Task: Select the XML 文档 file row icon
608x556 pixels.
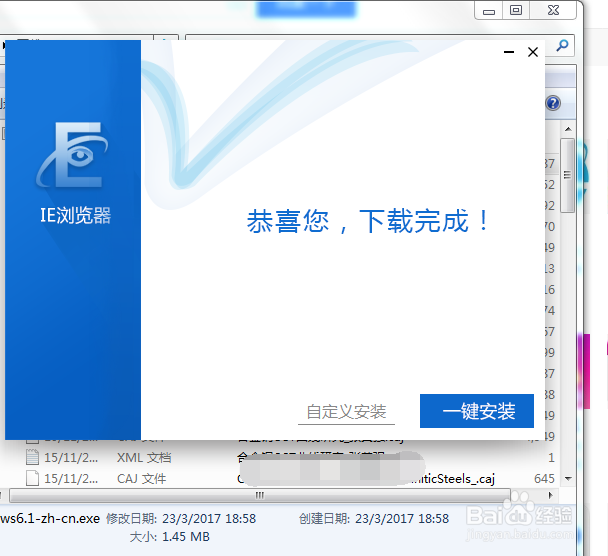Action: pyautogui.click(x=33, y=457)
